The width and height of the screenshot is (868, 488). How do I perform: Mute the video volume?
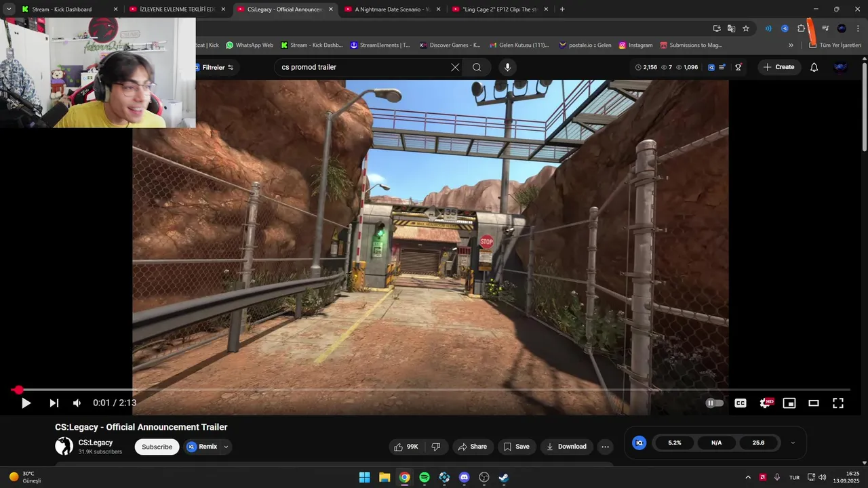(x=77, y=403)
